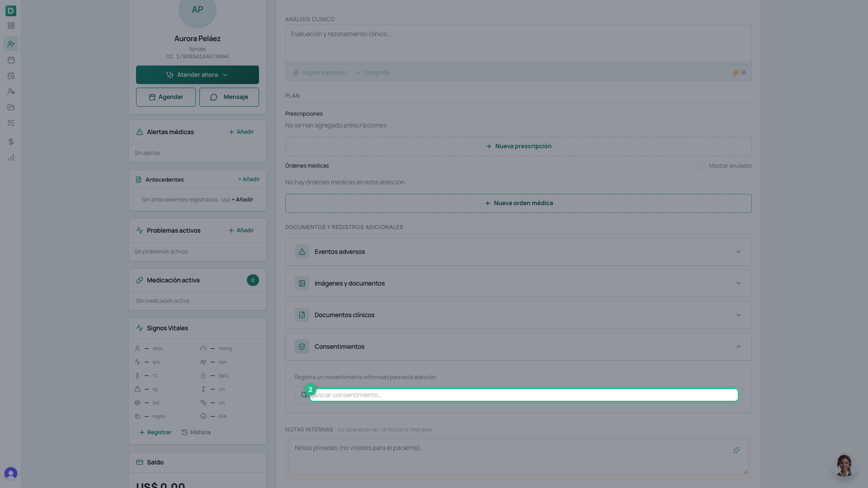Image resolution: width=868 pixels, height=488 pixels.
Task: Open the vital signs Historia link
Action: (196, 432)
